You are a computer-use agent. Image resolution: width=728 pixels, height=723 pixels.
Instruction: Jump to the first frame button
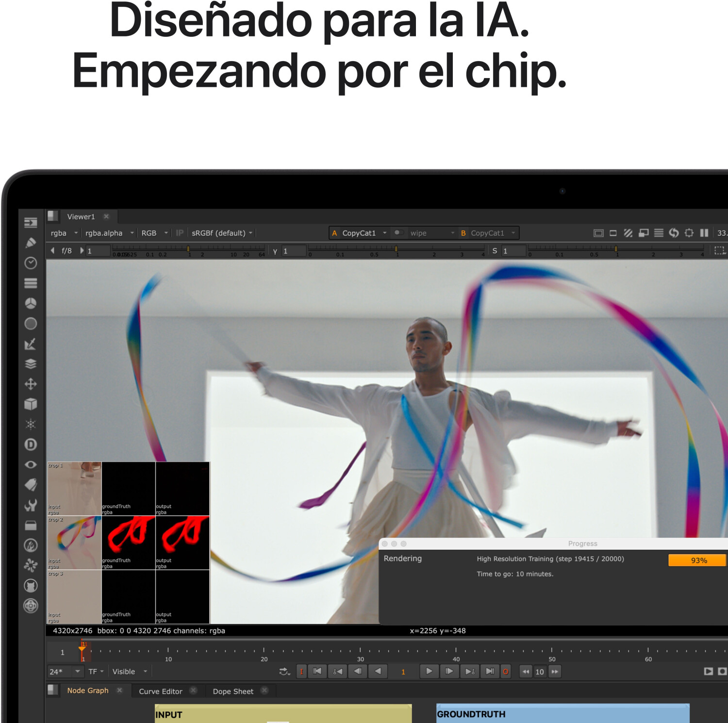tap(317, 672)
